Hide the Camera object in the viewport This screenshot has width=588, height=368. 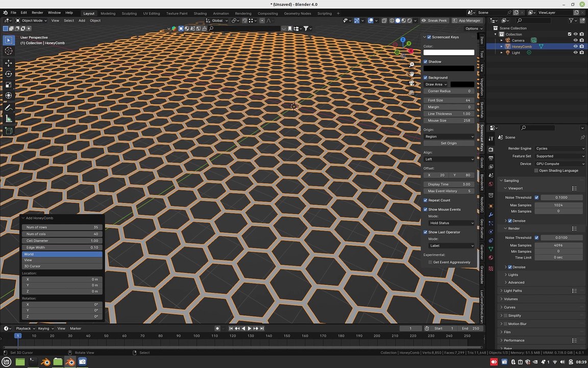click(575, 40)
